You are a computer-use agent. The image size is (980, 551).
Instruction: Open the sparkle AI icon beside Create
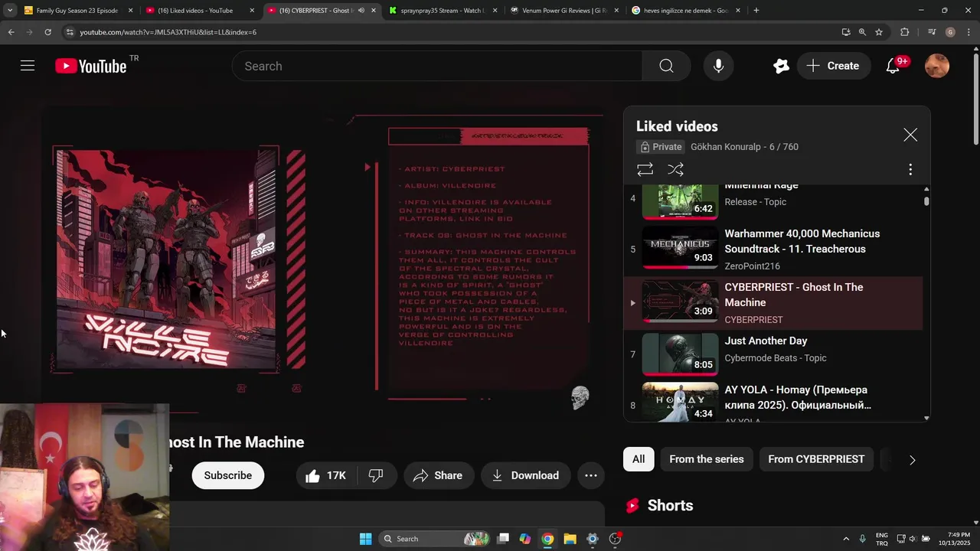coord(781,66)
